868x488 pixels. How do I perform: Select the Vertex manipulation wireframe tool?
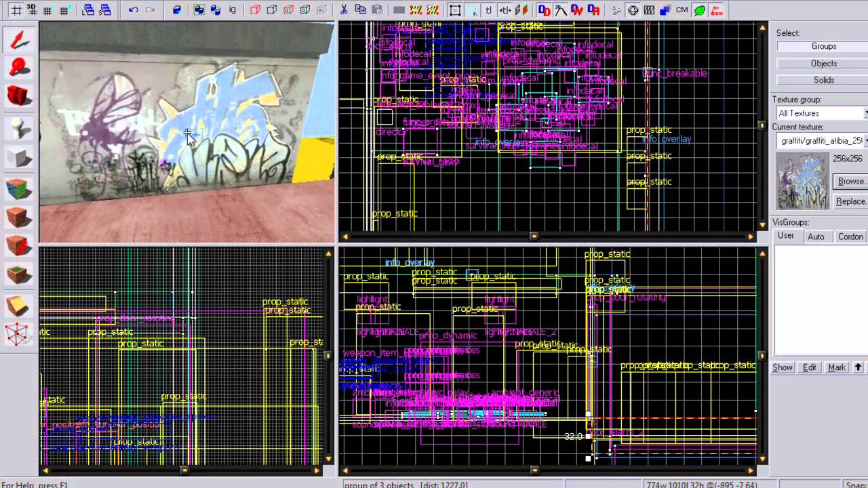click(x=18, y=334)
